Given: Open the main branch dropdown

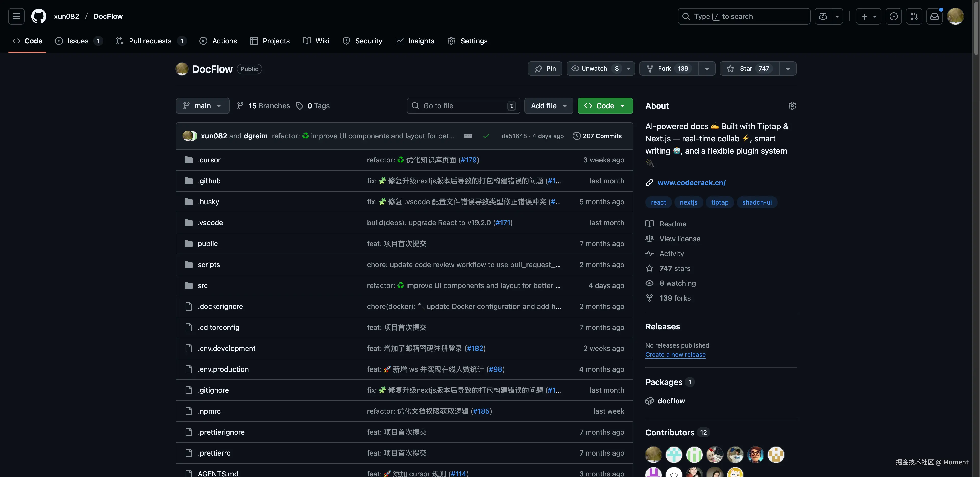Looking at the screenshot, I should 202,106.
